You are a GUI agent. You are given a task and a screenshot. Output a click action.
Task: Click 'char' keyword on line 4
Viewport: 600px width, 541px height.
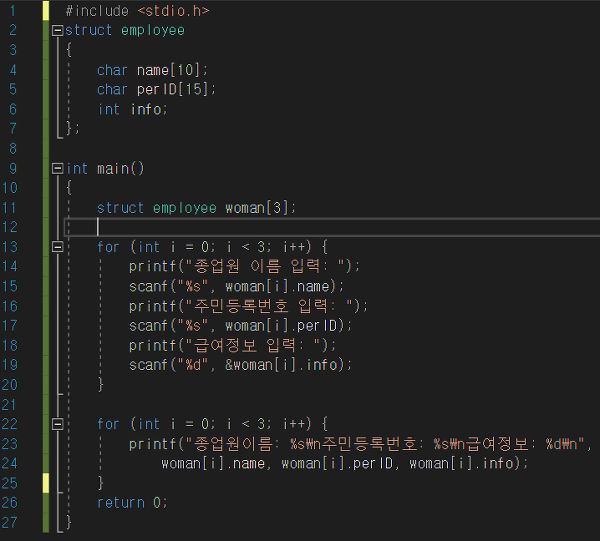tap(112, 70)
